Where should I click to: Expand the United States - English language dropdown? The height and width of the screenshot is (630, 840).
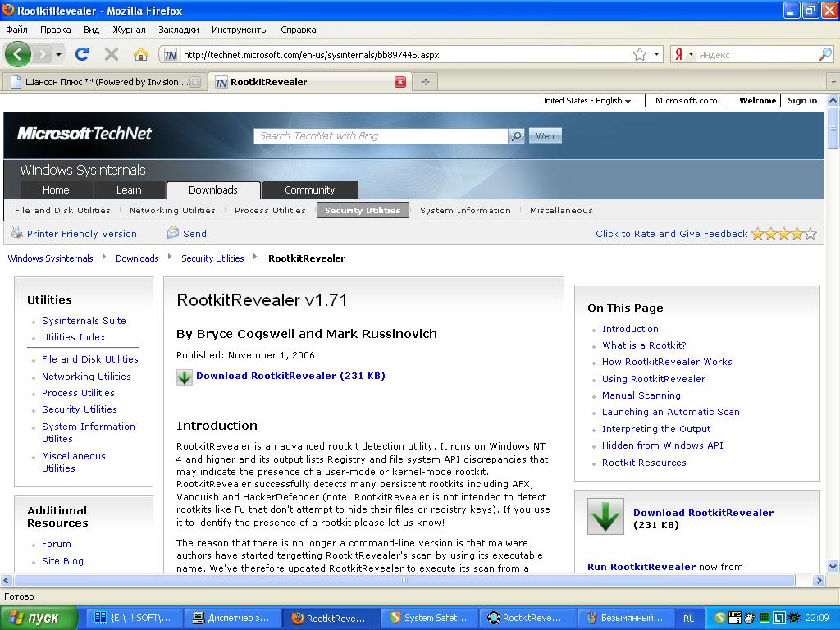click(585, 101)
